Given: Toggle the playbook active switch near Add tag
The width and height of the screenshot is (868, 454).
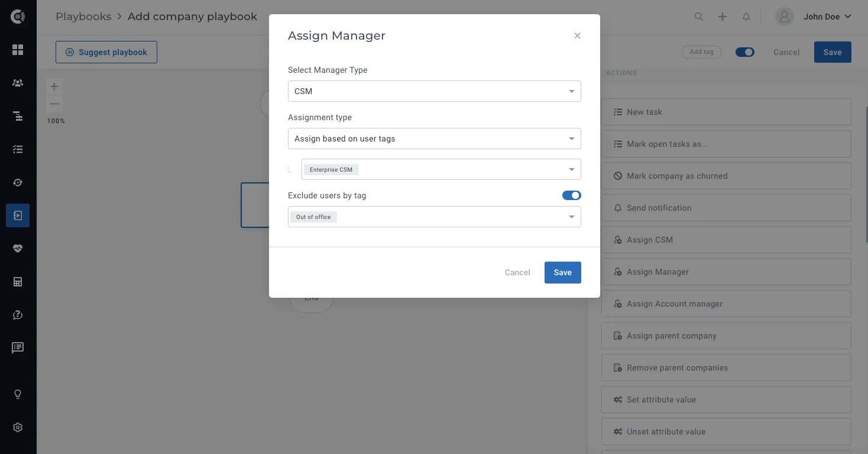Looking at the screenshot, I should pyautogui.click(x=745, y=52).
